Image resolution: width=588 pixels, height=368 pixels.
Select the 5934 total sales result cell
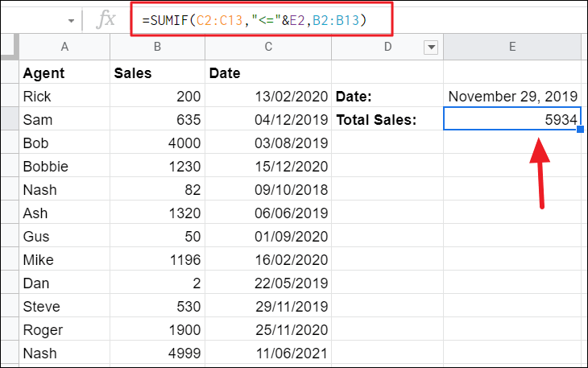point(512,120)
